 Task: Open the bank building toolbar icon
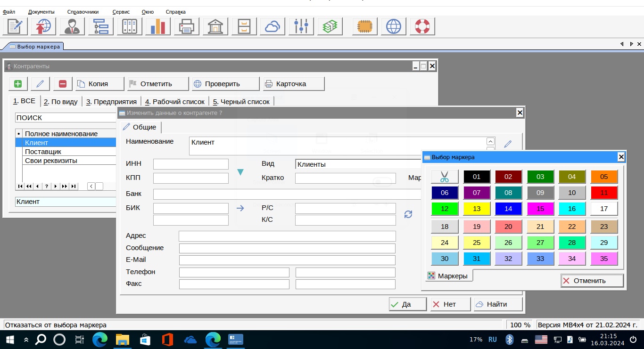click(x=215, y=26)
